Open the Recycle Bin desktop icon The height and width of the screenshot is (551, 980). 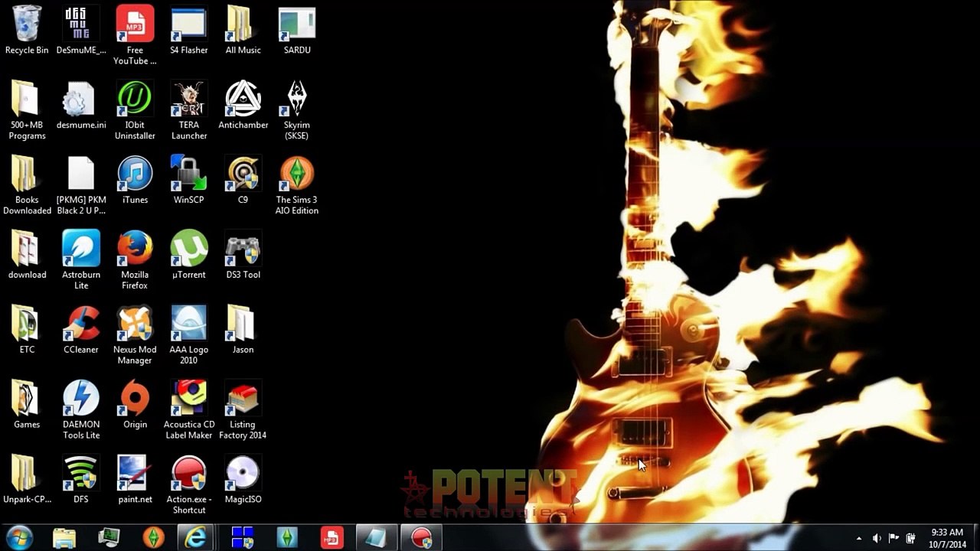pos(27,24)
